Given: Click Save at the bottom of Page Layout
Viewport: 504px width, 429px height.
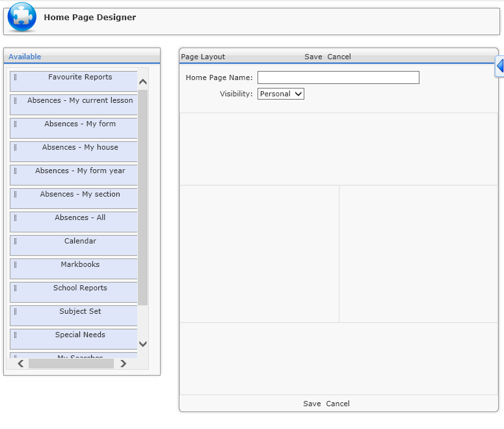Looking at the screenshot, I should (x=312, y=404).
